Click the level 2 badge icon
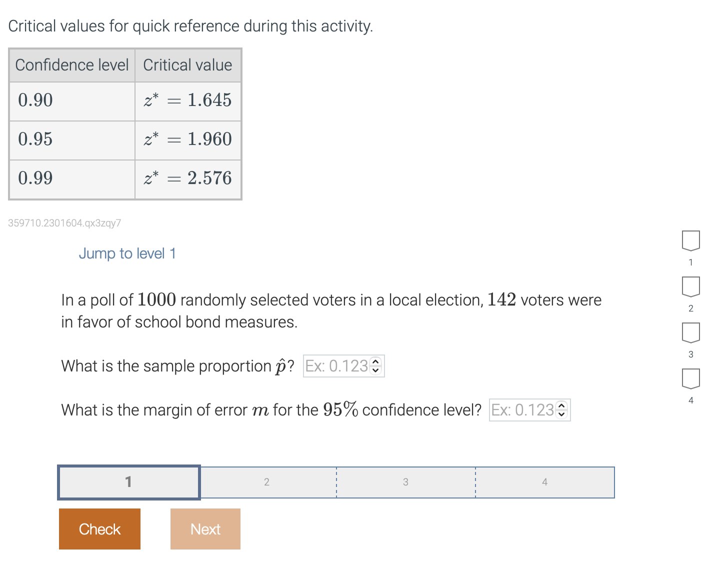711x588 pixels. point(690,287)
